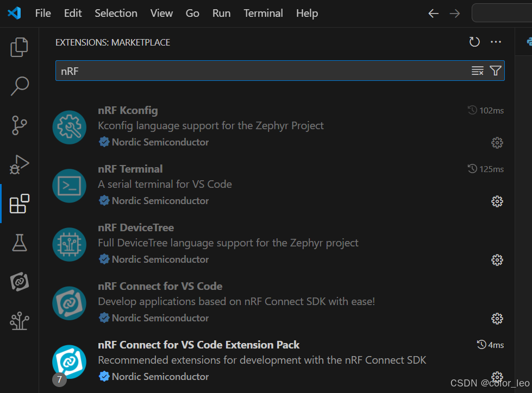Toggle nRF Terminal verified publisher badge

pyautogui.click(x=104, y=201)
